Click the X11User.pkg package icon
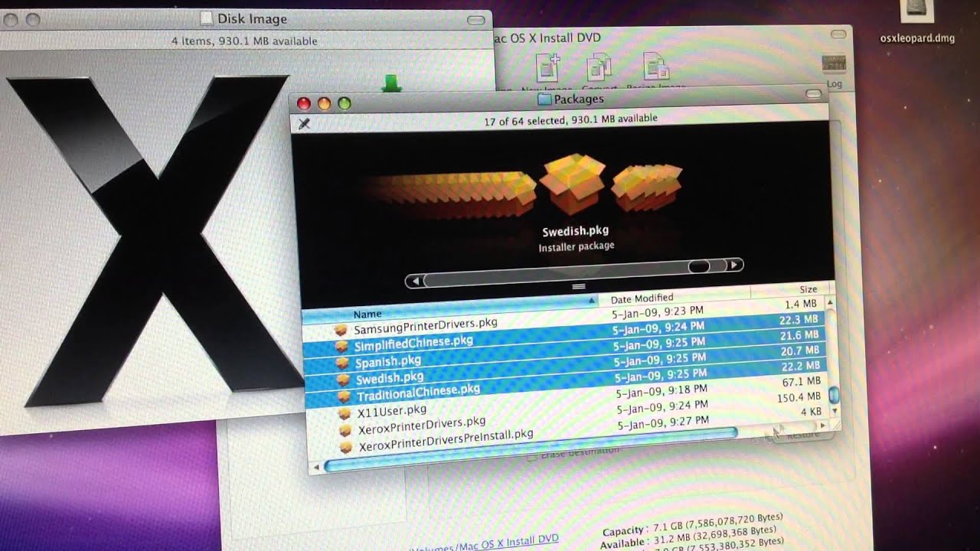The height and width of the screenshot is (551, 980). [345, 414]
